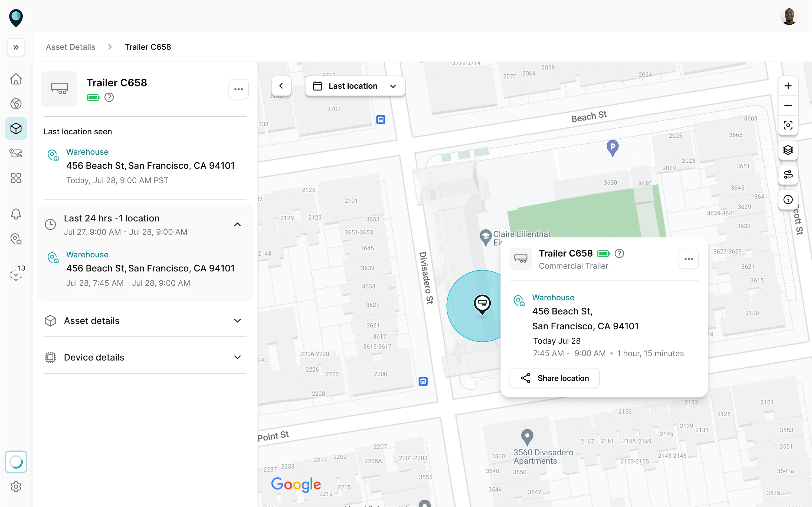Open more options in map popup card
This screenshot has height=507, width=812.
click(689, 259)
